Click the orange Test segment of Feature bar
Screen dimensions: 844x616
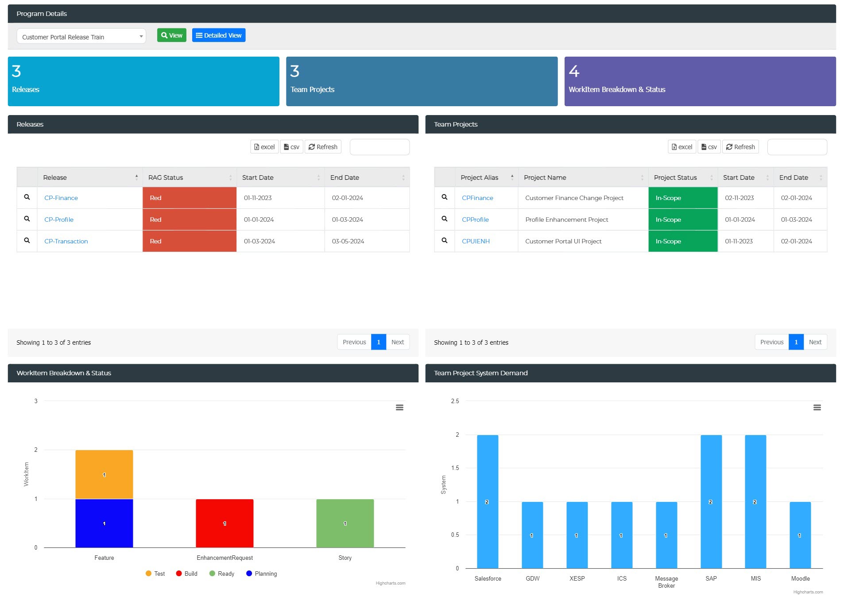click(x=104, y=474)
